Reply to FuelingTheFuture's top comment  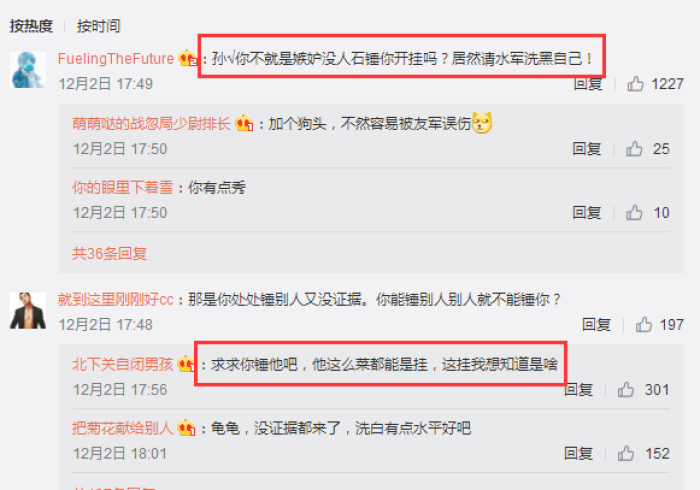tap(588, 85)
